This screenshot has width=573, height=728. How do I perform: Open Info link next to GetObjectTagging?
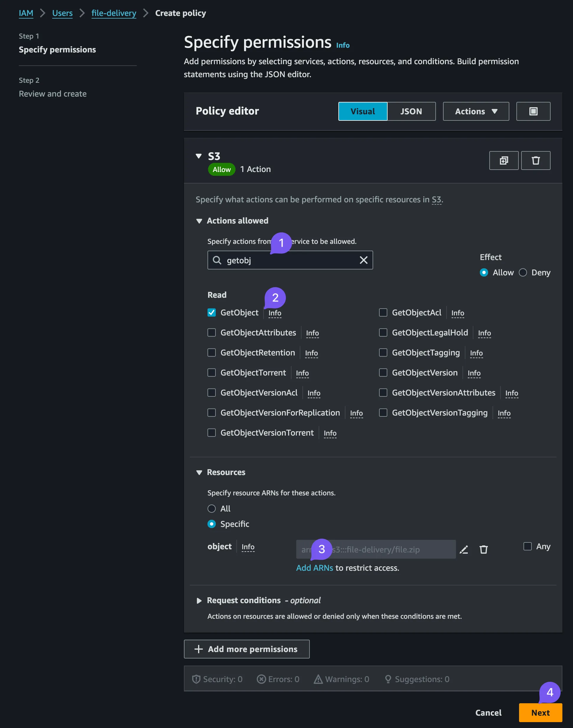click(x=476, y=353)
